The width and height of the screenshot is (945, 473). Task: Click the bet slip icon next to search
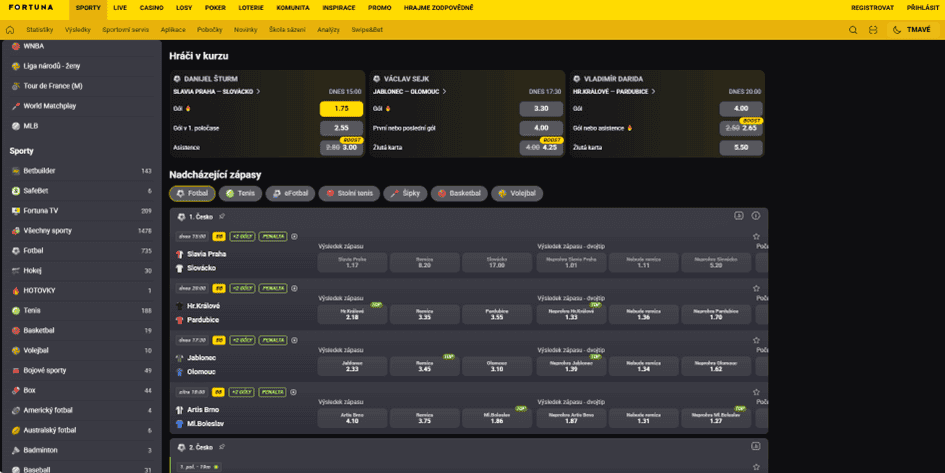(873, 30)
